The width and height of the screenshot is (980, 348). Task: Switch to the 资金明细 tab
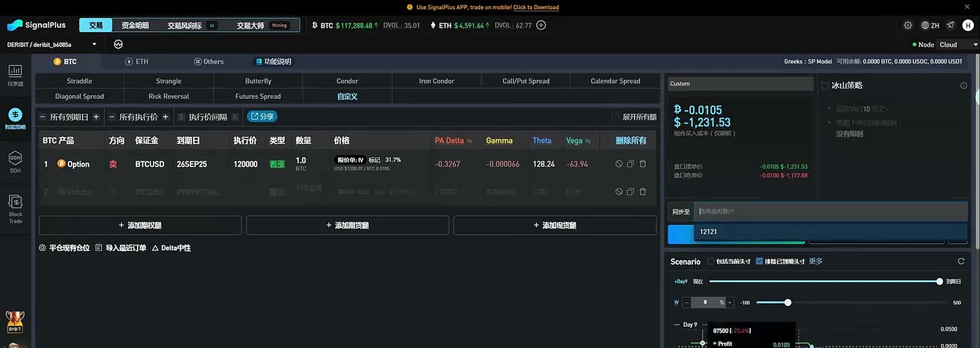point(135,25)
